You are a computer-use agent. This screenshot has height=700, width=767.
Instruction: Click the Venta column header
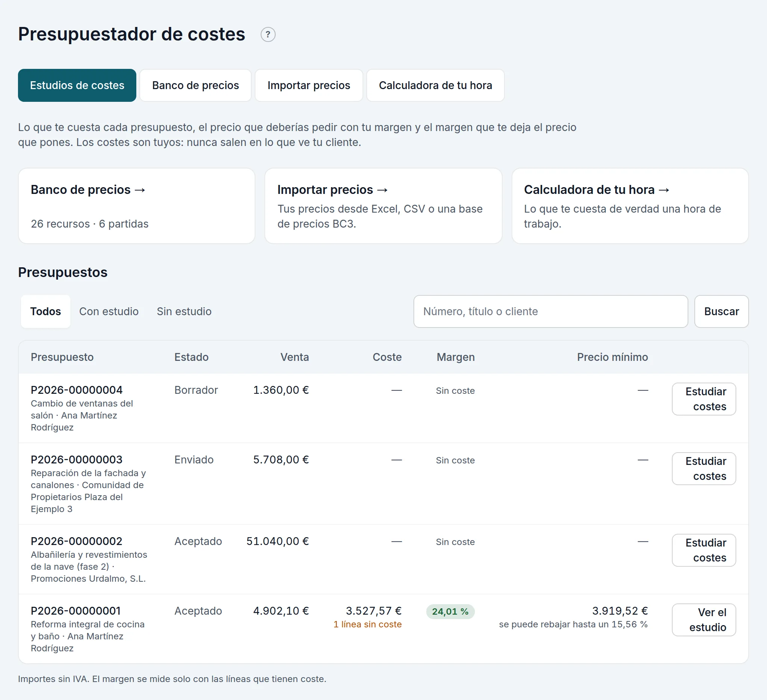point(294,357)
